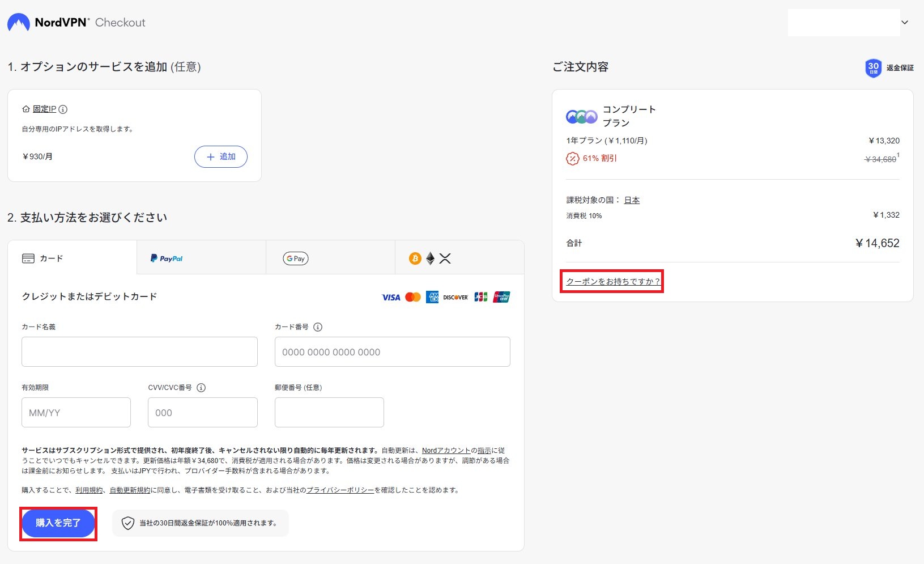Click info icon beside CVV/CVC番号 label
Image resolution: width=924 pixels, height=564 pixels.
(201, 388)
